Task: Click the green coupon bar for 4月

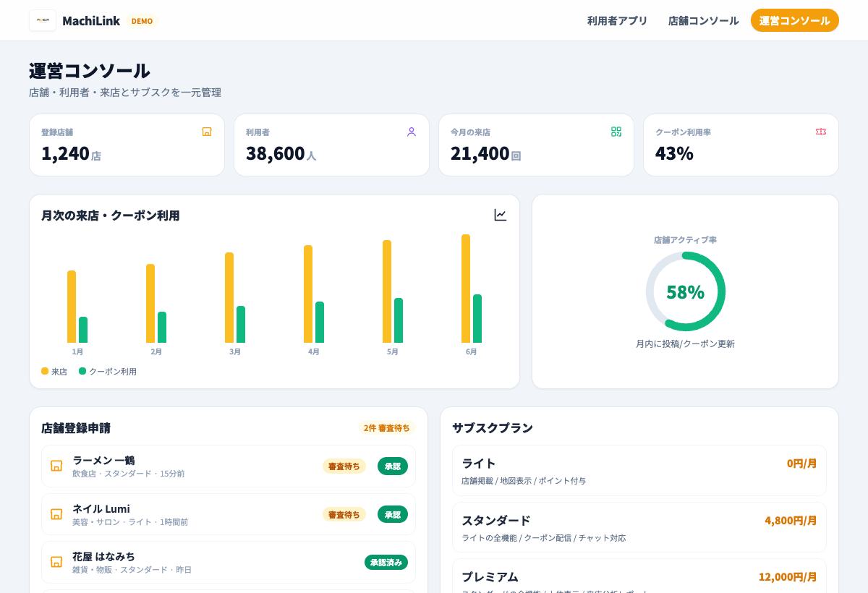Action: click(x=320, y=322)
